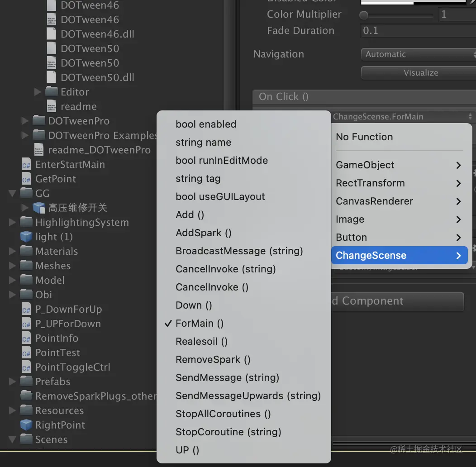Select the DOTweenPro folder icon

click(x=39, y=120)
